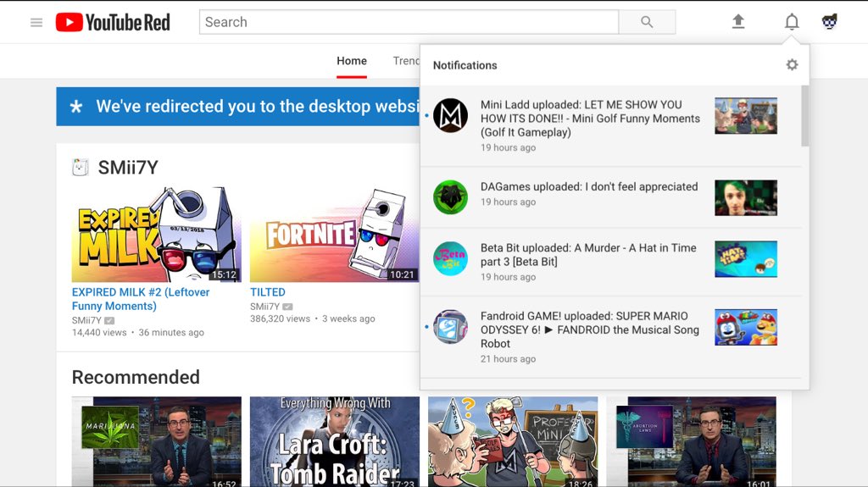Select the Home tab

tap(352, 61)
